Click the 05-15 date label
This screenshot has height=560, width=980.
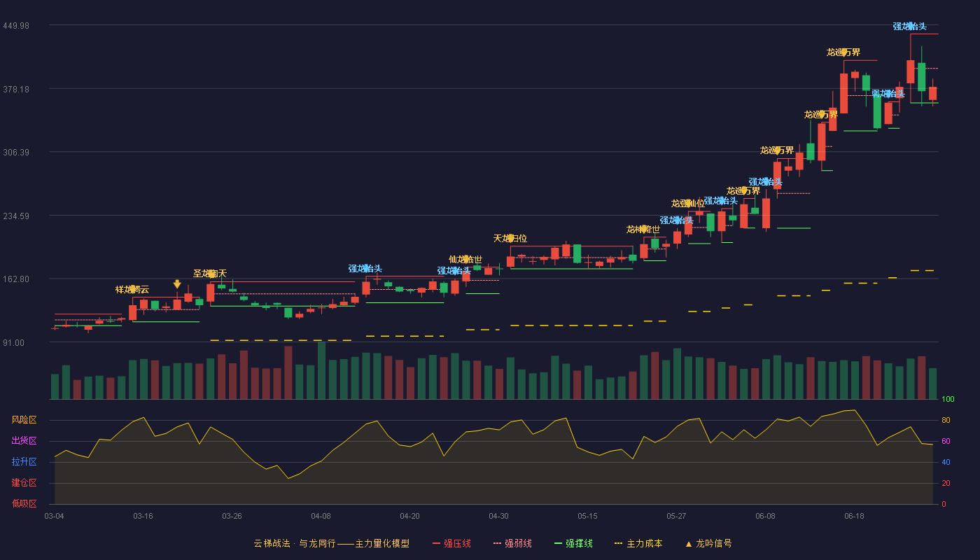click(x=587, y=516)
